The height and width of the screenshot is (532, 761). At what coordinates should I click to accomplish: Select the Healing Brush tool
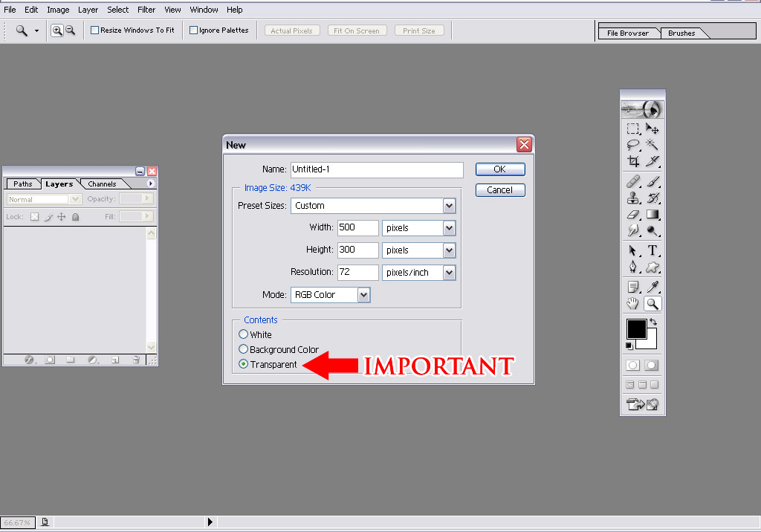[633, 181]
